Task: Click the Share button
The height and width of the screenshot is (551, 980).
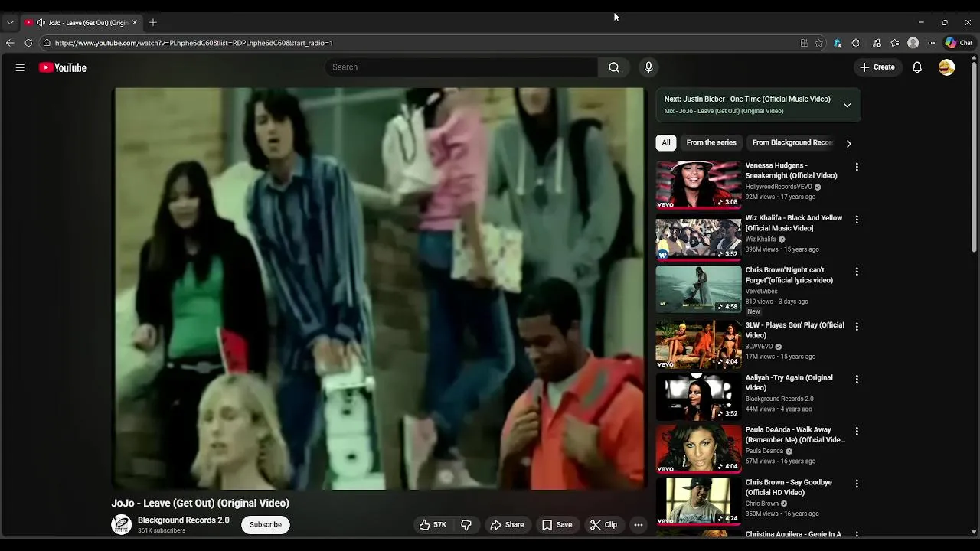Action: 507,525
